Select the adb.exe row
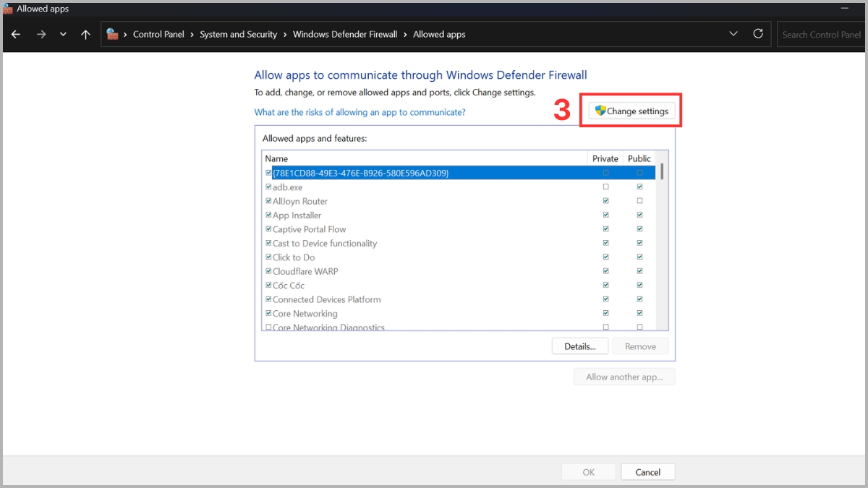The width and height of the screenshot is (868, 488). tap(459, 187)
